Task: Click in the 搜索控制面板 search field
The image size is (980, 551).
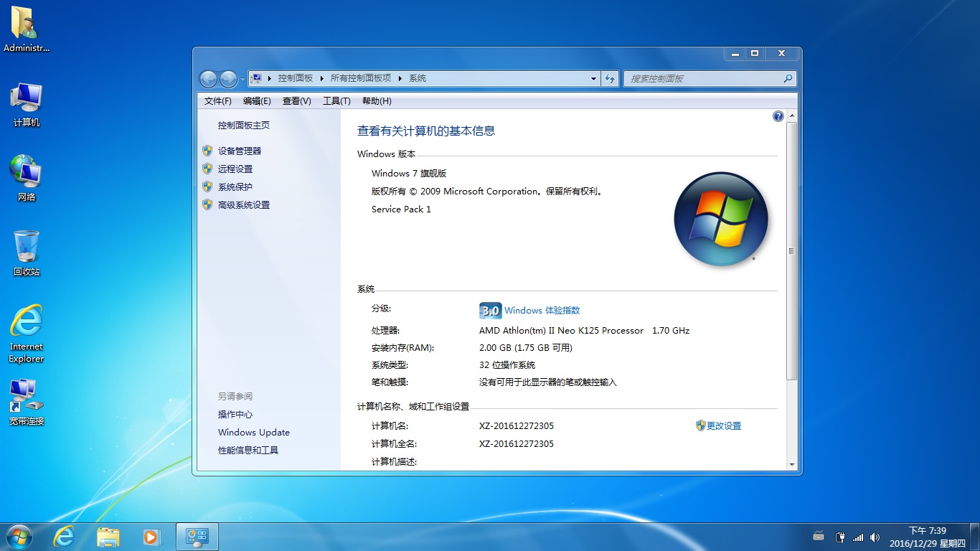Action: (x=703, y=78)
